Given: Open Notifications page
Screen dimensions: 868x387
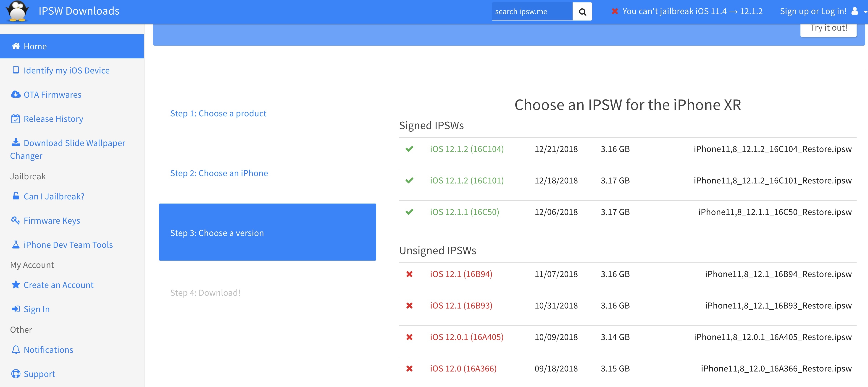Looking at the screenshot, I should 48,350.
